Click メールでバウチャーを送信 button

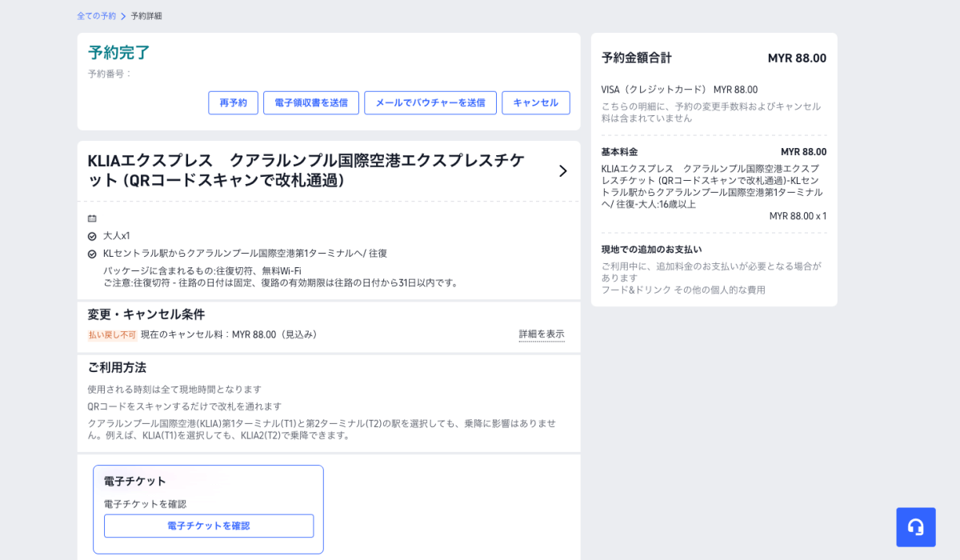430,102
